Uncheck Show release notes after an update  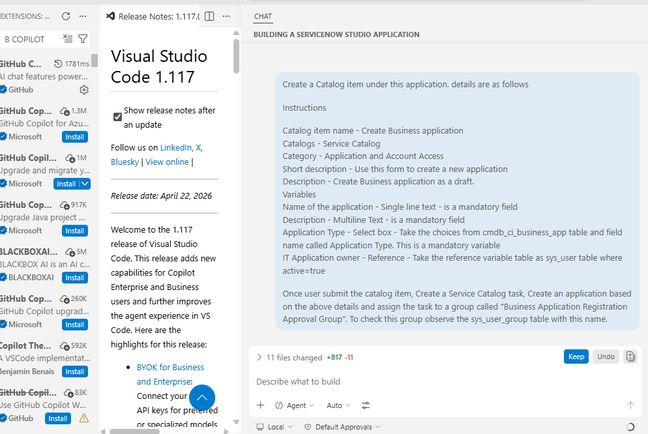pyautogui.click(x=118, y=116)
